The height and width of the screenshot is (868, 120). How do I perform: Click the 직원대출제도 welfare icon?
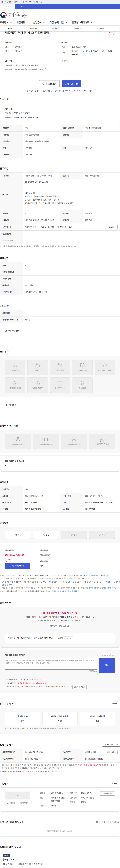(37, 385)
